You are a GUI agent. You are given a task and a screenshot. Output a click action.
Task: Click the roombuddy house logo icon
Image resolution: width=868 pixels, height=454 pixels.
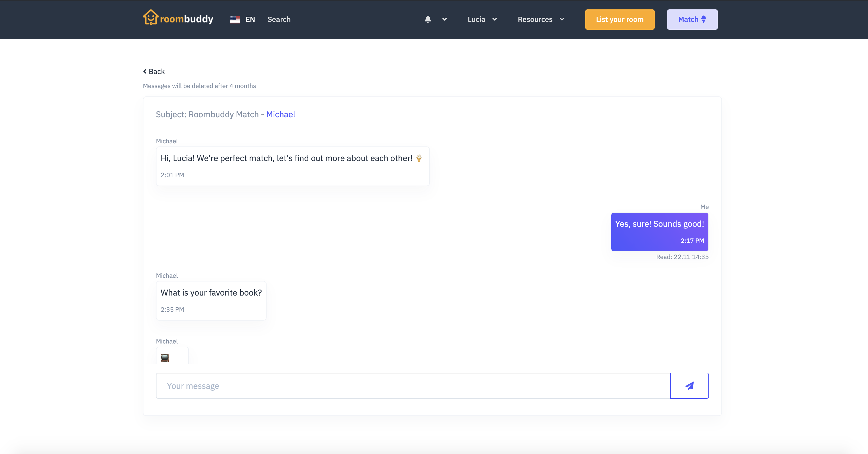coord(150,17)
